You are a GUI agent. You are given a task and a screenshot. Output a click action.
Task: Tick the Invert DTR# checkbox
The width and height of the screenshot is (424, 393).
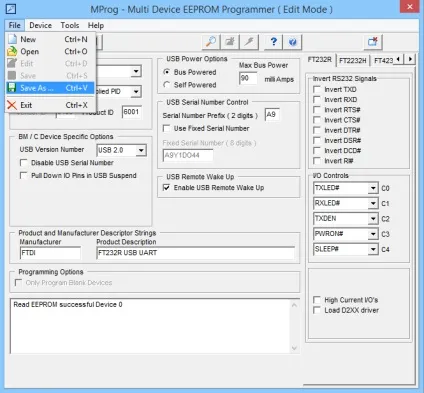[x=317, y=130]
